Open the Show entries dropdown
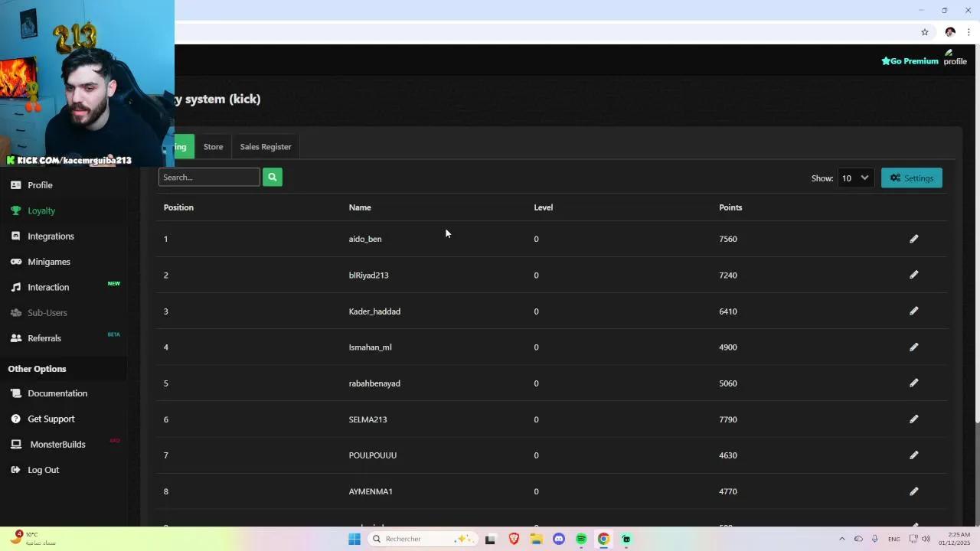This screenshot has width=980, height=551. (x=855, y=178)
